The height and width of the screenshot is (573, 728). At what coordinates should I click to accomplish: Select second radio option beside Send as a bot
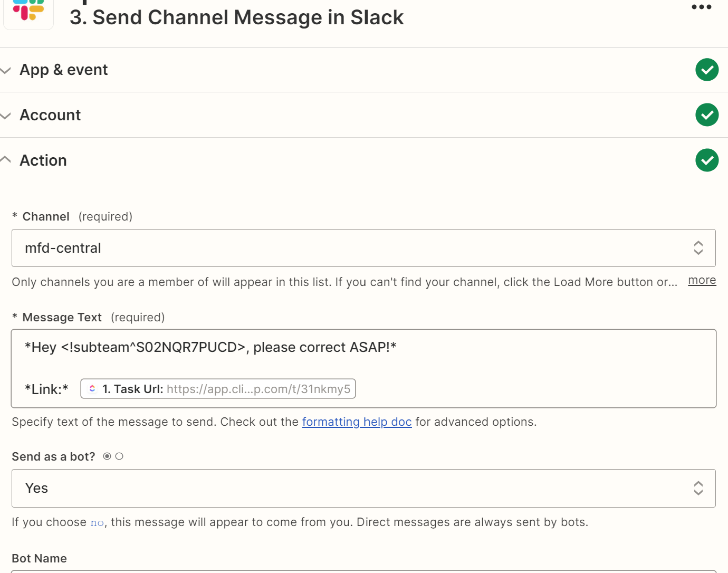coord(119,456)
